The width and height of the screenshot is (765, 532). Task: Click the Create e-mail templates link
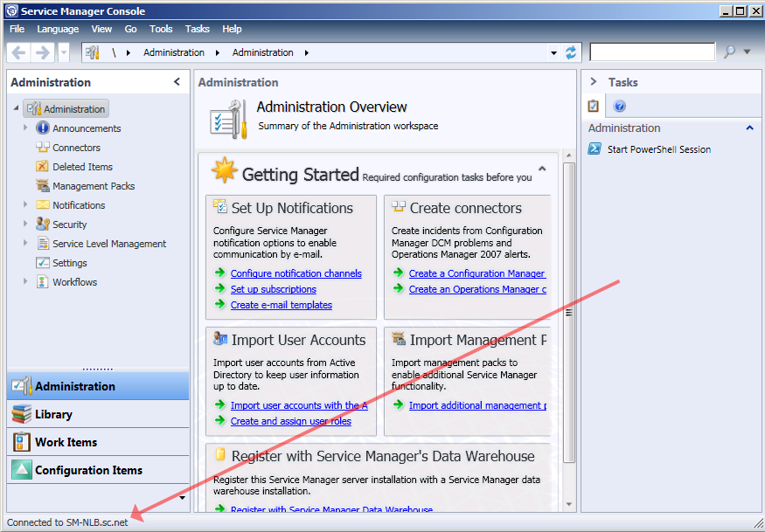(x=281, y=305)
